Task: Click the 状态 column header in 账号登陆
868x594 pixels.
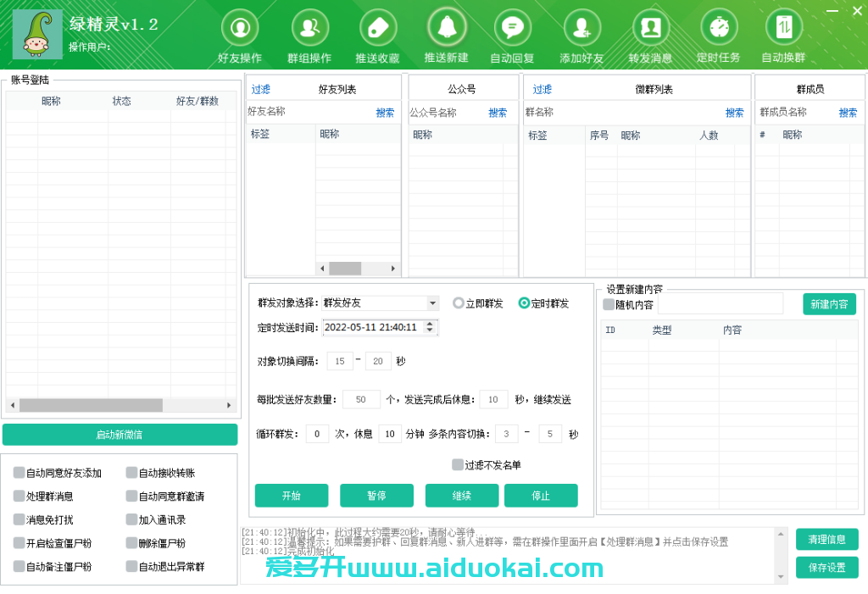Action: click(122, 101)
